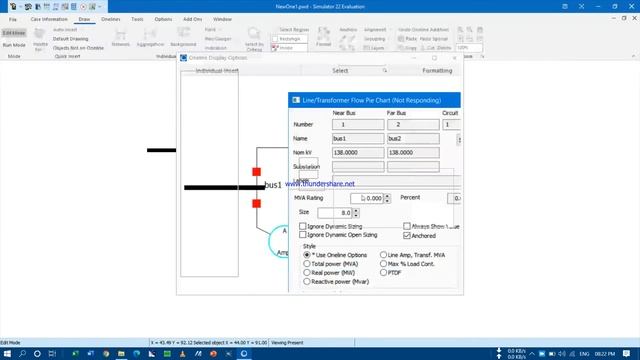Open the Window ribbon tab
The image size is (640, 360).
pyautogui.click(x=222, y=19)
